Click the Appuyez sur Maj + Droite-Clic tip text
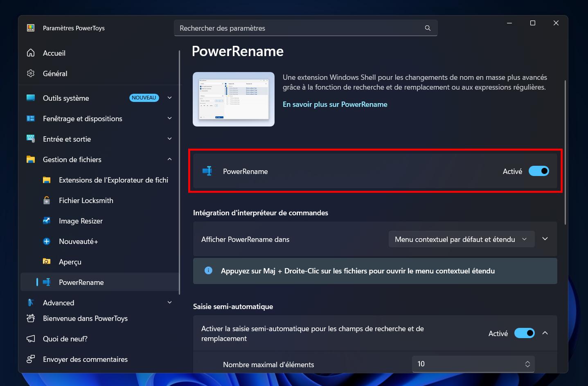Screen dimensions: 588x386 [x=358, y=271]
